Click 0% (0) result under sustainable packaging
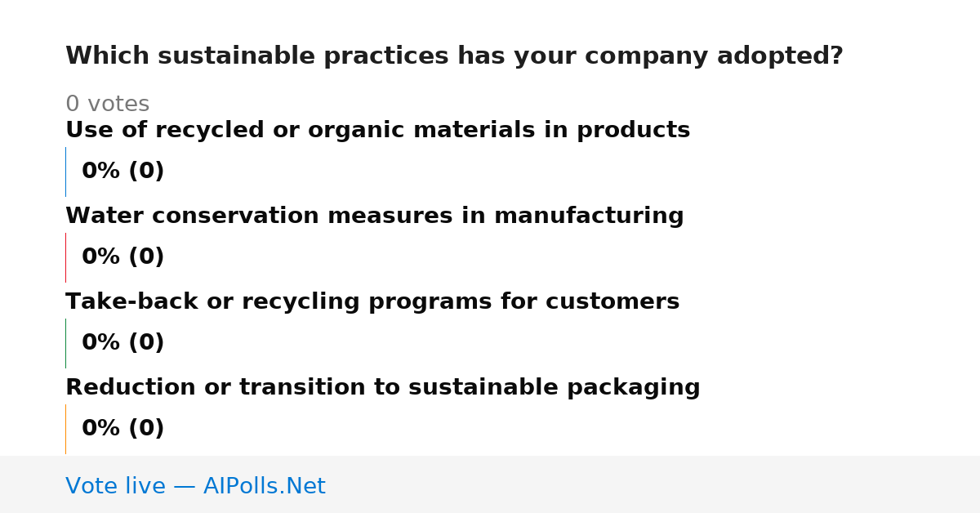Viewport: 980px width, 513px height. point(123,429)
